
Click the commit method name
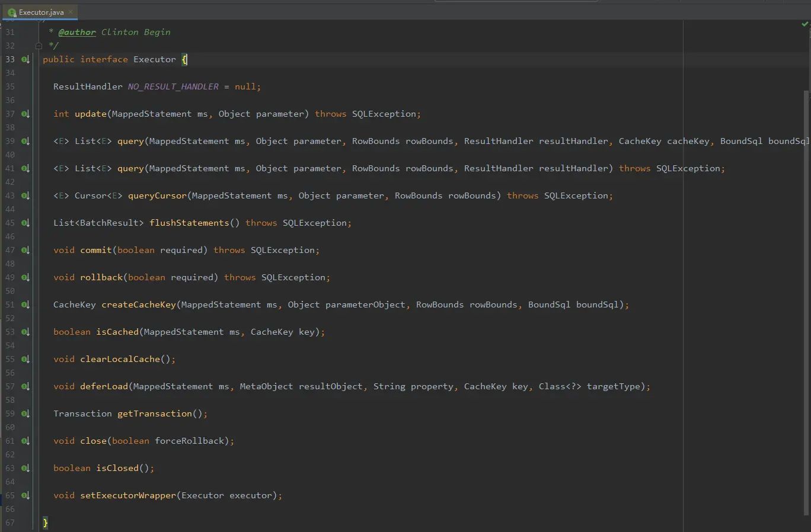[96, 250]
